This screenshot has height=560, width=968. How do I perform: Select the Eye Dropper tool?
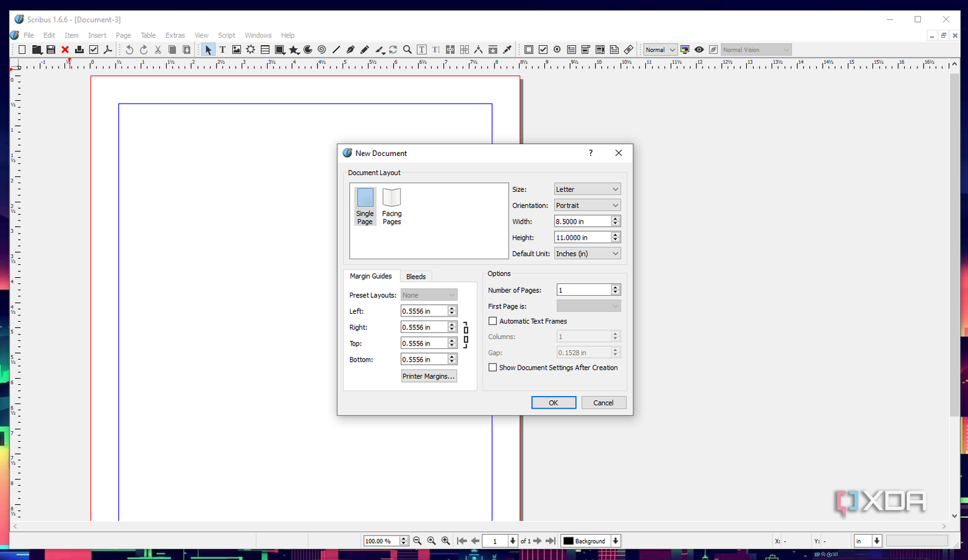(x=507, y=50)
